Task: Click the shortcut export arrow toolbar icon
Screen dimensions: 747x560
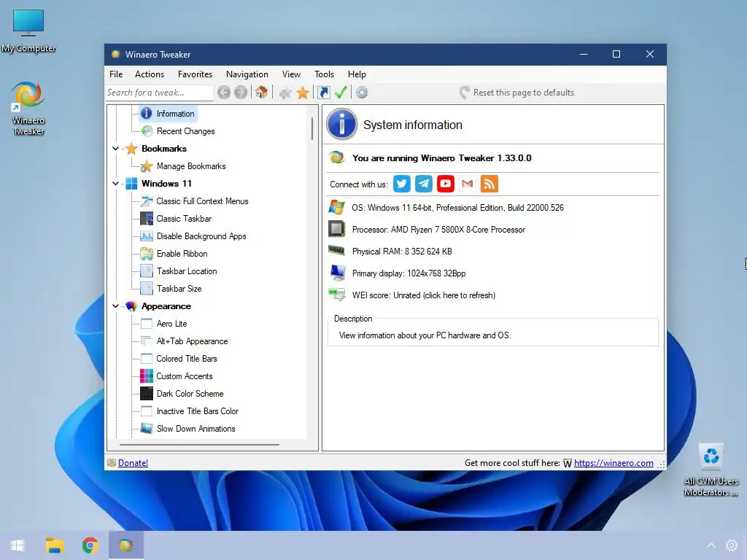Action: click(x=323, y=93)
